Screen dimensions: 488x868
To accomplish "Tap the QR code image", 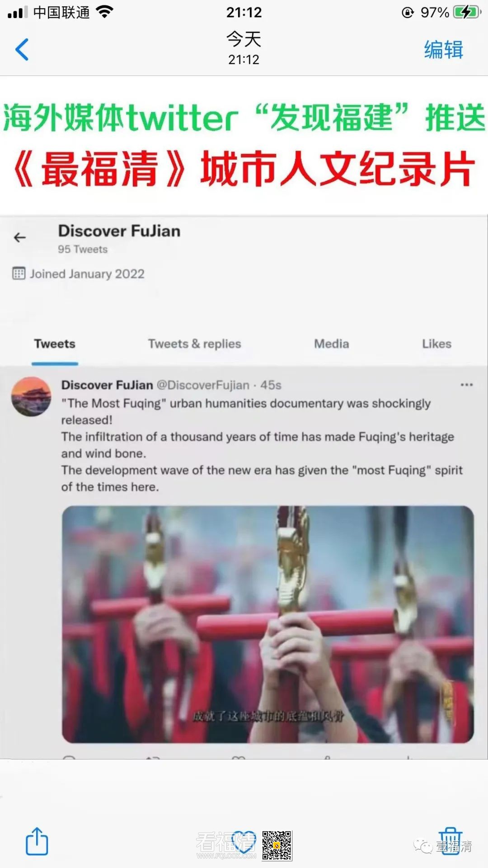I will pyautogui.click(x=277, y=845).
